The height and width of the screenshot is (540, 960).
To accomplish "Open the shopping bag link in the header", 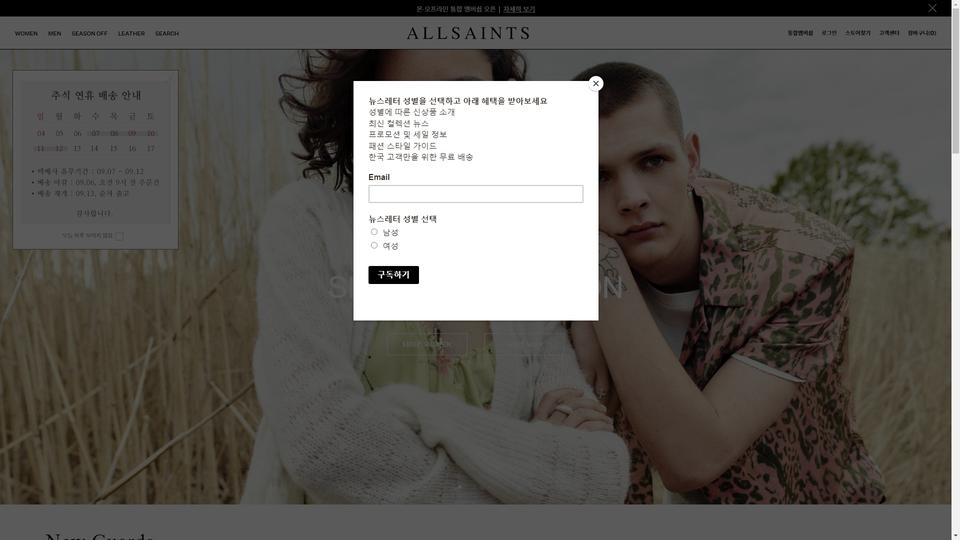I will tap(922, 33).
